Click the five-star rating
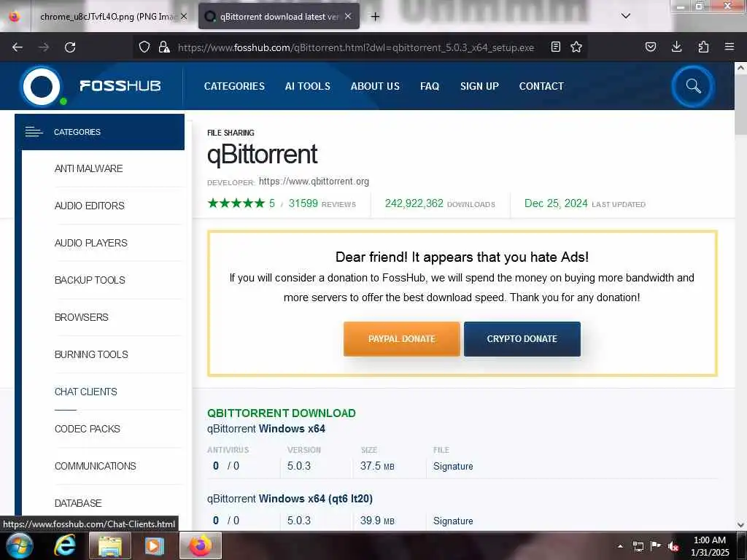Image resolution: width=747 pixels, height=560 pixels. (x=236, y=203)
